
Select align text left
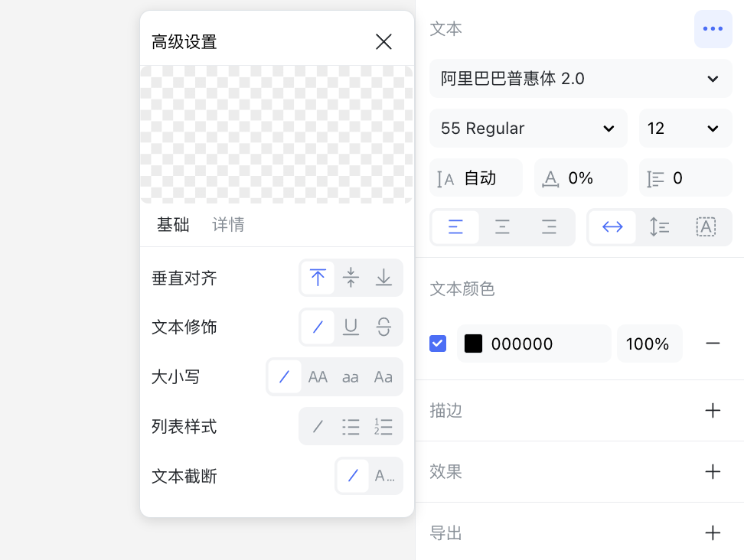[455, 227]
